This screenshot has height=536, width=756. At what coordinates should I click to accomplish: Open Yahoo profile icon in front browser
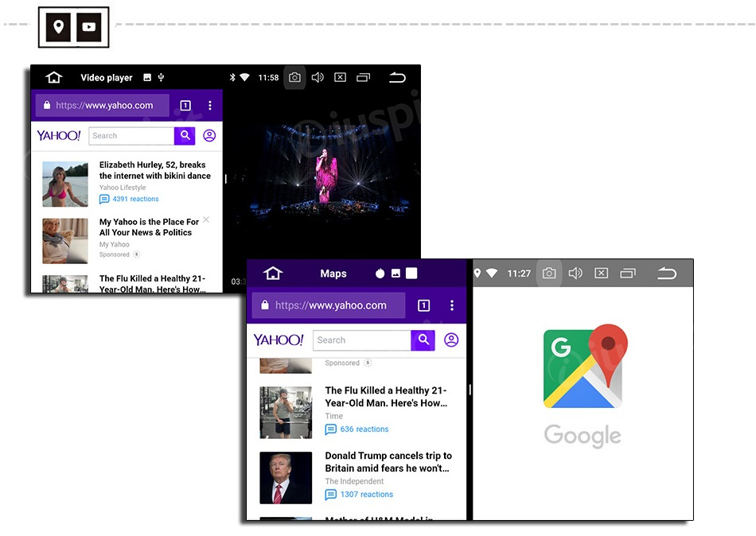coord(451,340)
